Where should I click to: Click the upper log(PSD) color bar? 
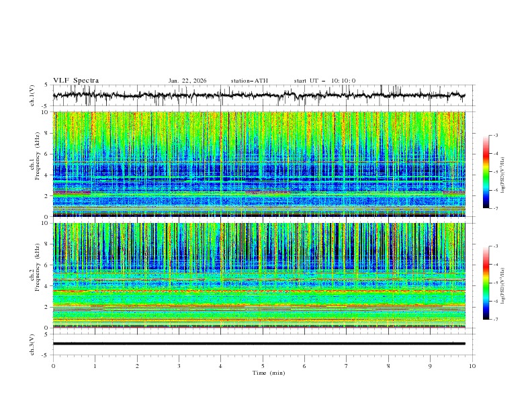486,172
